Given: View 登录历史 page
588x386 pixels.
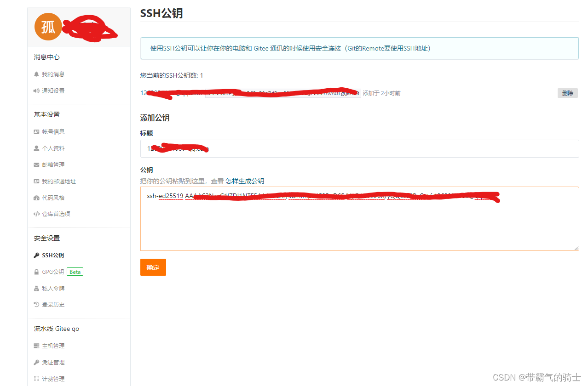Looking at the screenshot, I should pyautogui.click(x=53, y=304).
